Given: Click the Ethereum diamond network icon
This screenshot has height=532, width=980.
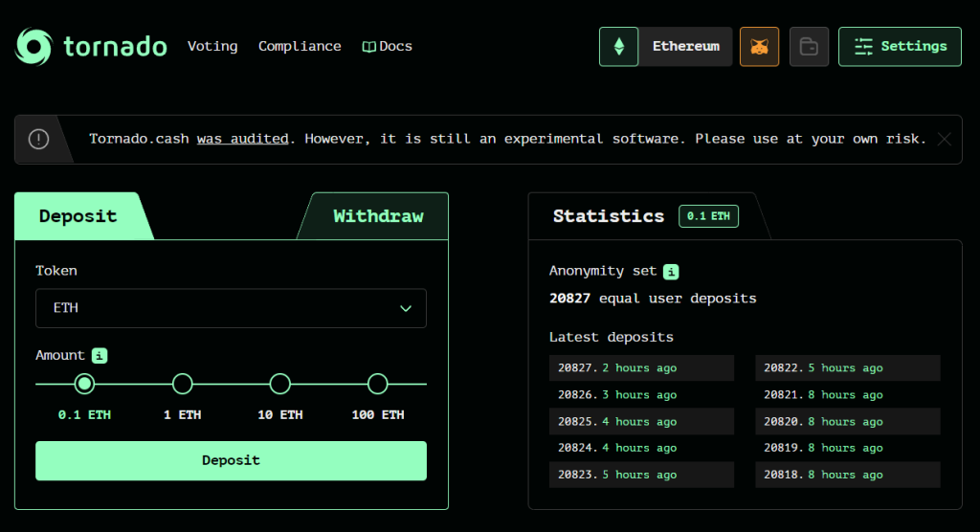Looking at the screenshot, I should (619, 46).
